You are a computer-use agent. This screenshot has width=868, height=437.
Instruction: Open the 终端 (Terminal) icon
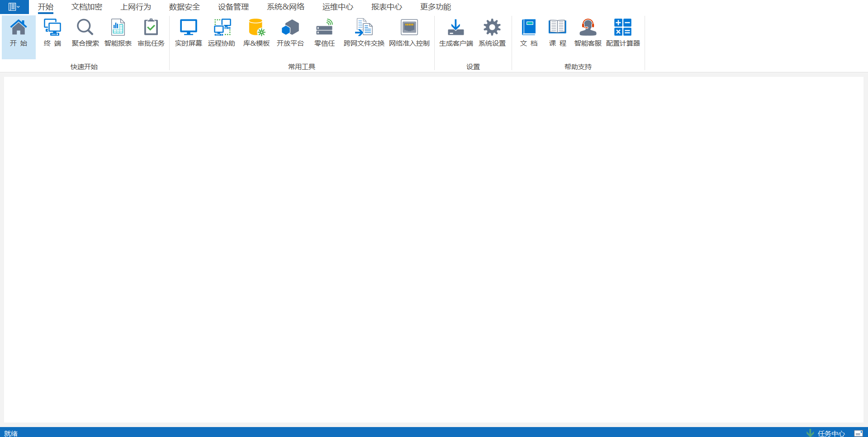(x=52, y=28)
